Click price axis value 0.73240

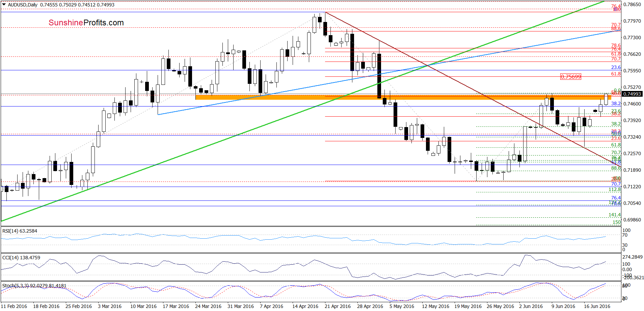[632, 137]
